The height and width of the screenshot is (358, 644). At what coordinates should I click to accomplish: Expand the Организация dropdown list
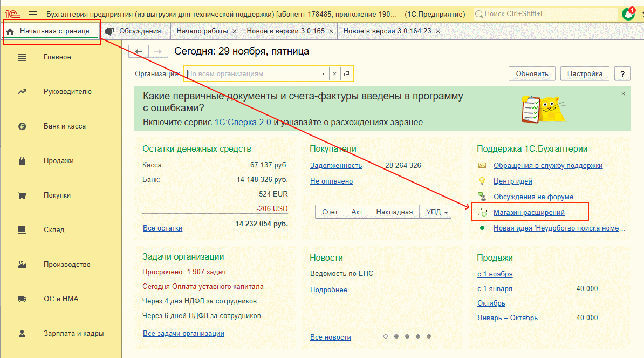point(323,73)
